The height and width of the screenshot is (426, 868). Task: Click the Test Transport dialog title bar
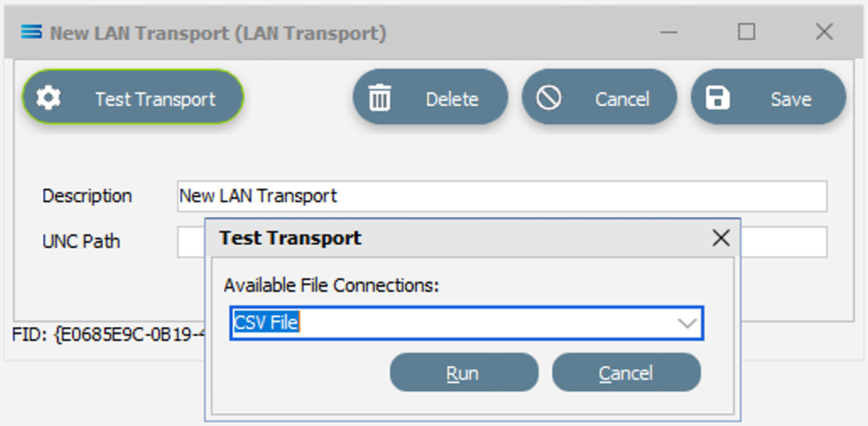point(460,239)
